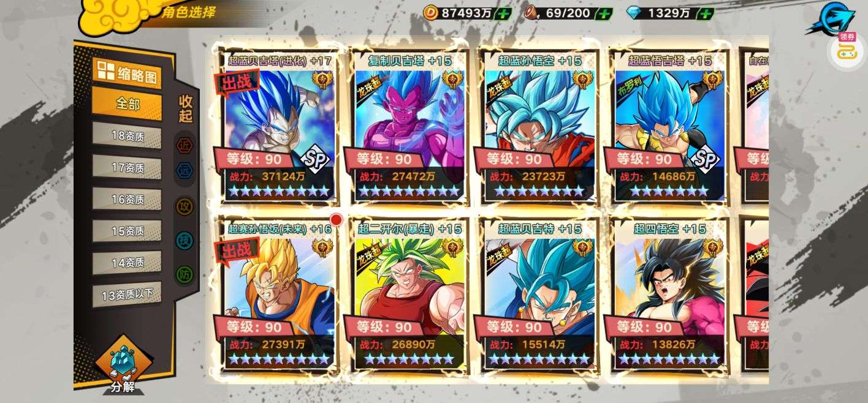Toggle the 技 skill type filter
The width and height of the screenshot is (868, 403).
coord(185,241)
